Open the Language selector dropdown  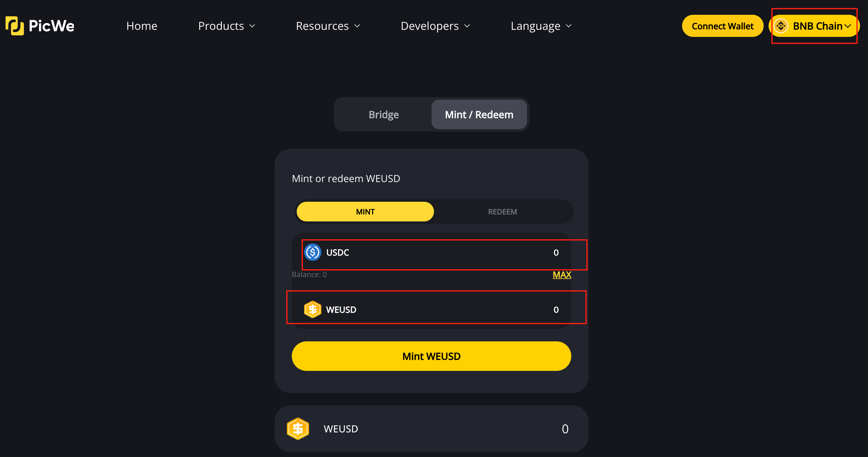pos(541,26)
